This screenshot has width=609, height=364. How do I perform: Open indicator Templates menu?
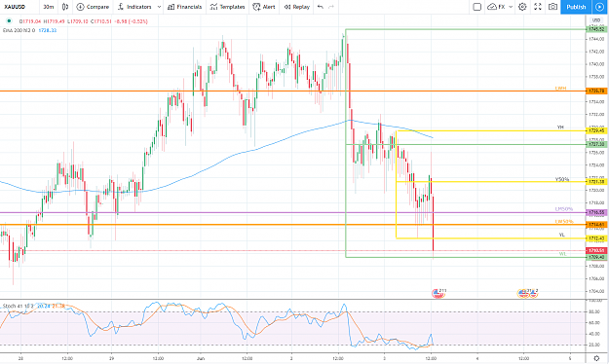227,7
